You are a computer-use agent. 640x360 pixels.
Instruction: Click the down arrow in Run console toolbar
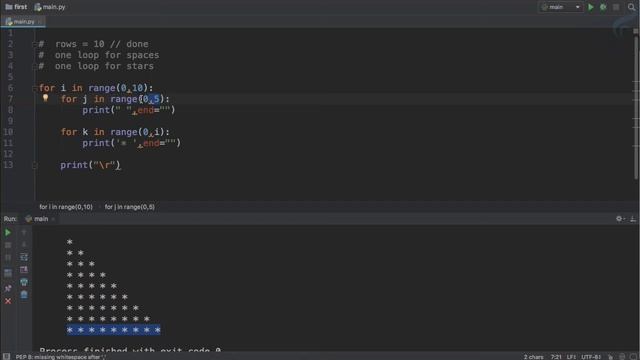click(24, 244)
